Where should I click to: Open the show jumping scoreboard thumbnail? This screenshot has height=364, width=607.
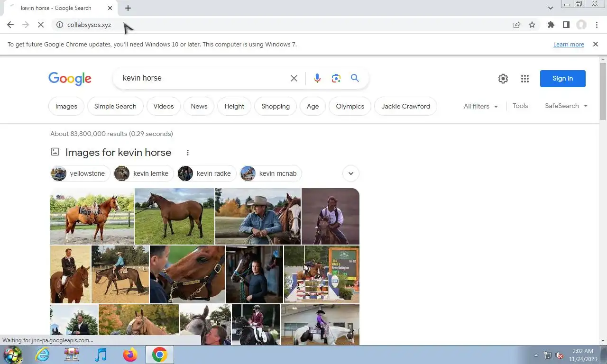click(x=322, y=274)
